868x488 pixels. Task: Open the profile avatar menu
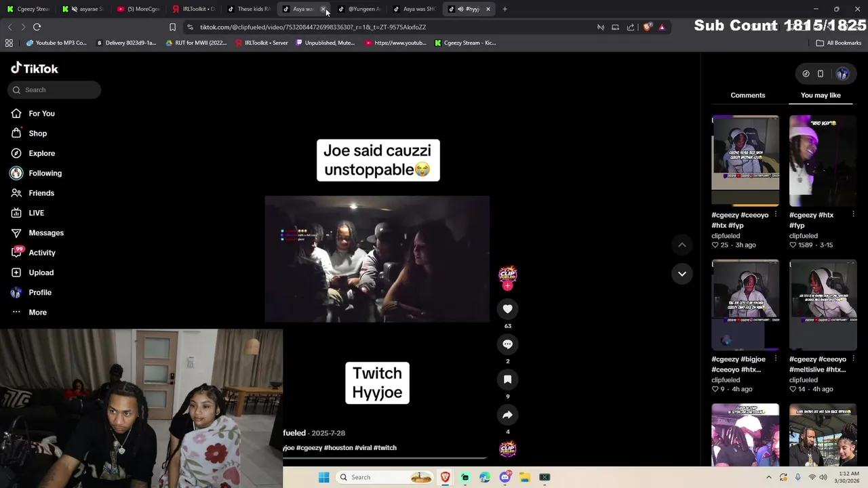(843, 74)
